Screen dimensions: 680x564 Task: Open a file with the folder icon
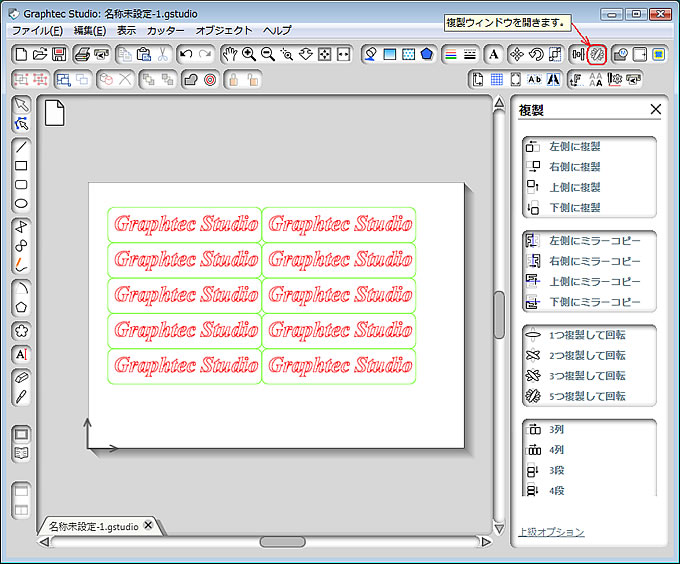(x=39, y=55)
